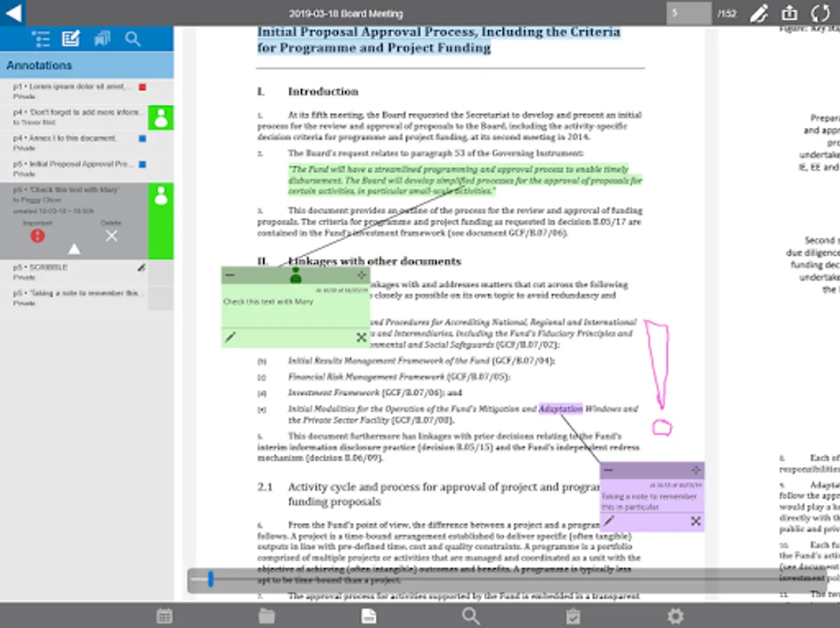
Task: Open the settings gear in bottom bar
Action: coord(675,615)
